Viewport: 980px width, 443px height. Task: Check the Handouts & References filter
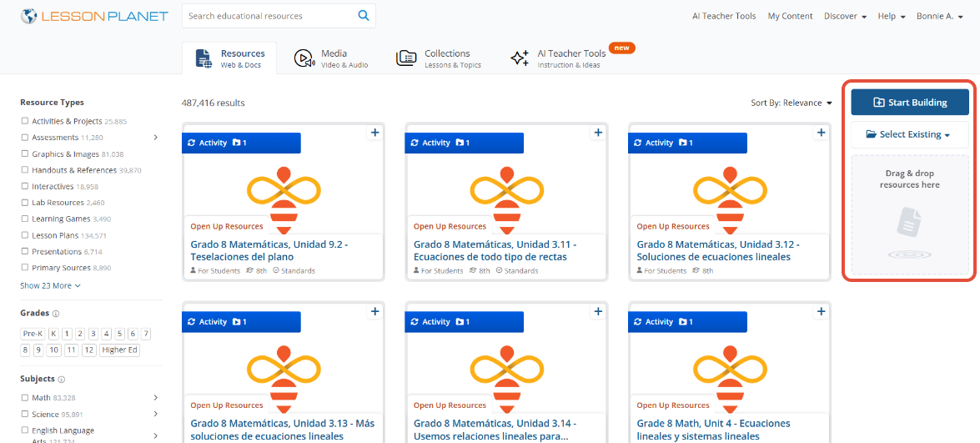coord(25,170)
